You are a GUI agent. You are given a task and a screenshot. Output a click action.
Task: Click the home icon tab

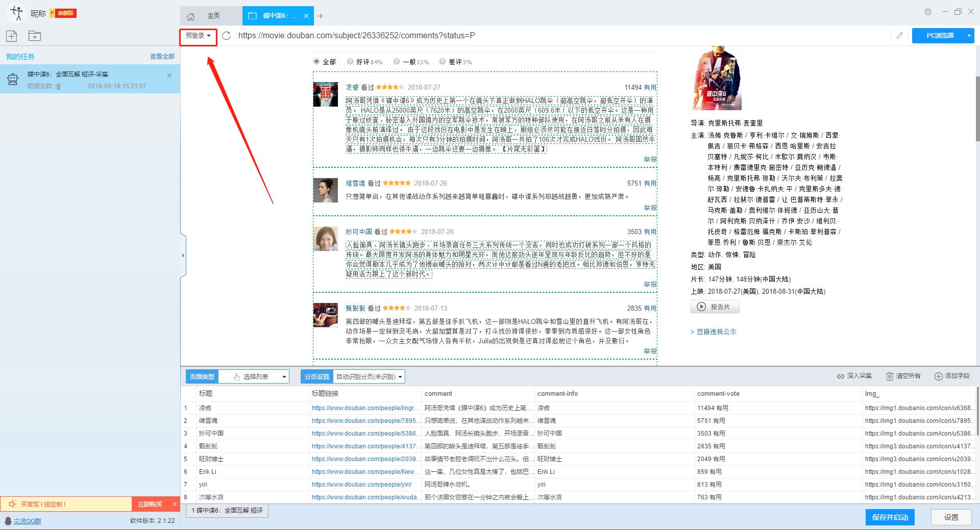pyautogui.click(x=190, y=16)
